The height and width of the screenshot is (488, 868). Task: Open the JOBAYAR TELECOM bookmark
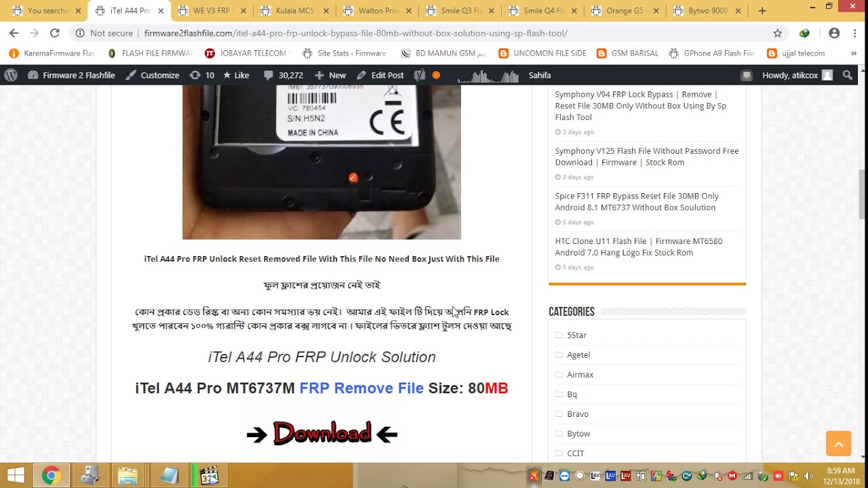pyautogui.click(x=248, y=53)
